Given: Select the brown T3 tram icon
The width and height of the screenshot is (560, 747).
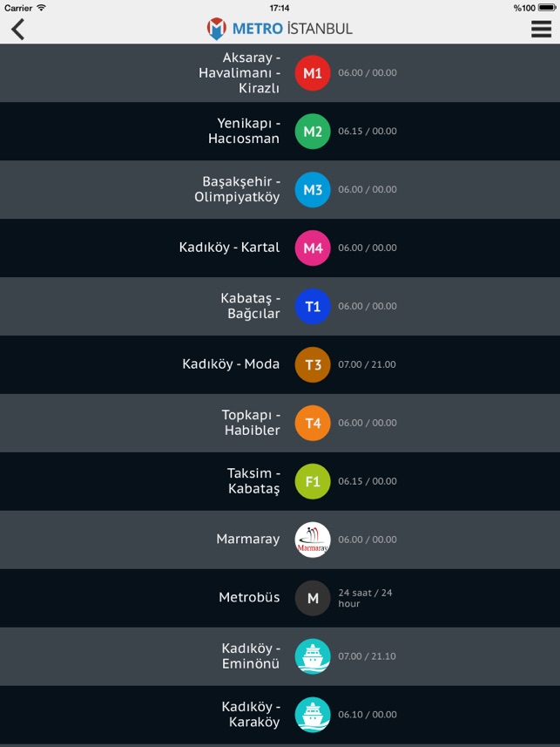Looking at the screenshot, I should tap(313, 364).
